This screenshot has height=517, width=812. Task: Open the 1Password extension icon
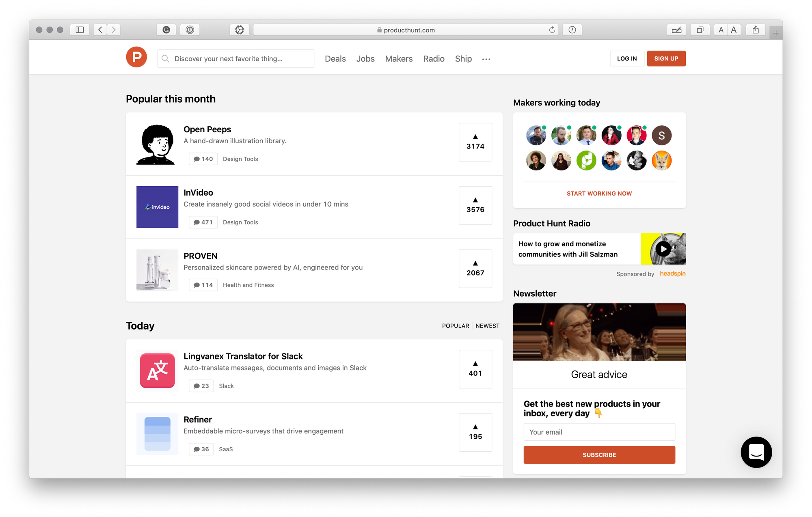190,30
